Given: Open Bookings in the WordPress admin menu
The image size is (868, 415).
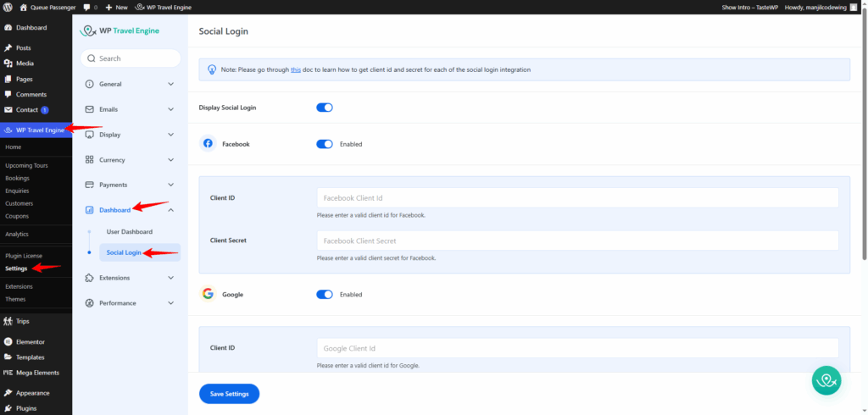Looking at the screenshot, I should 18,178.
